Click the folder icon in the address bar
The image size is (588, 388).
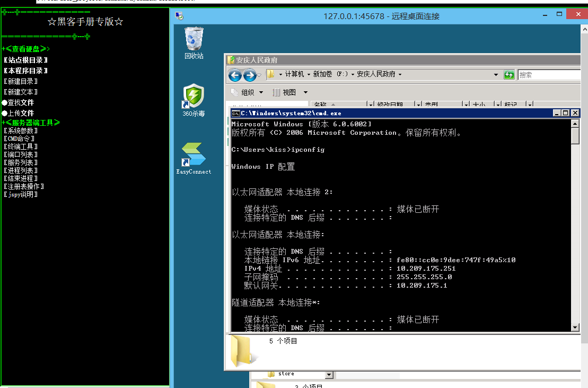click(270, 74)
